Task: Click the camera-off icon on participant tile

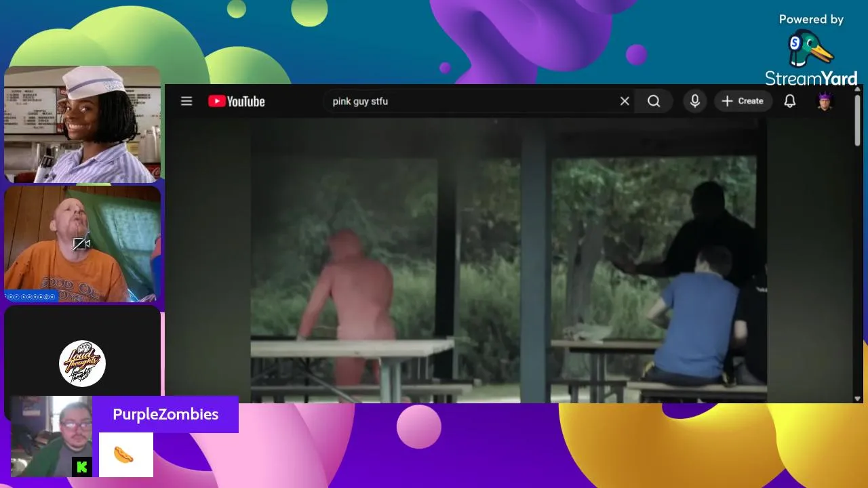Action: (82, 244)
